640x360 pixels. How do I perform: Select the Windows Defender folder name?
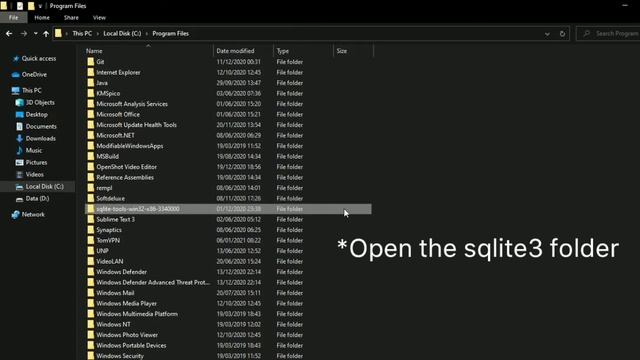click(122, 272)
